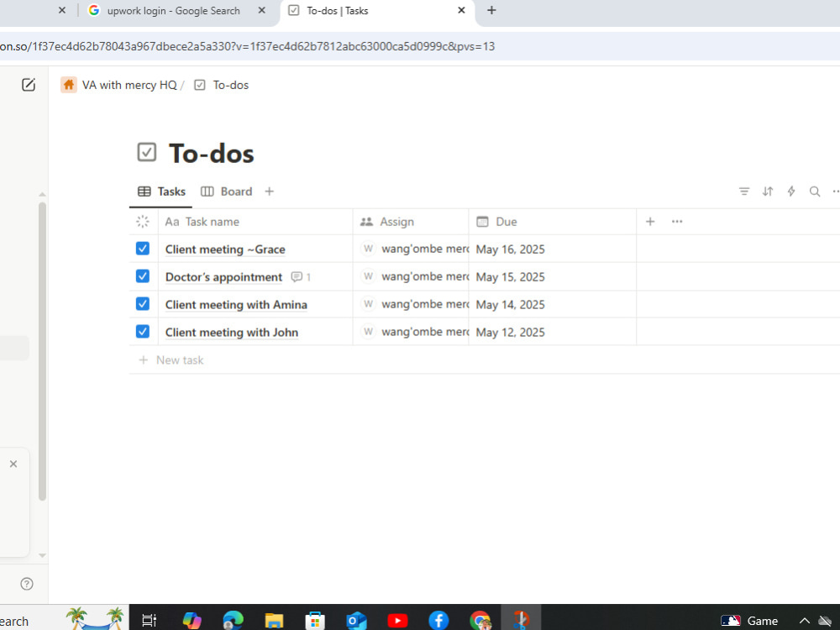
Task: Open the sort arrows icon
Action: click(768, 192)
